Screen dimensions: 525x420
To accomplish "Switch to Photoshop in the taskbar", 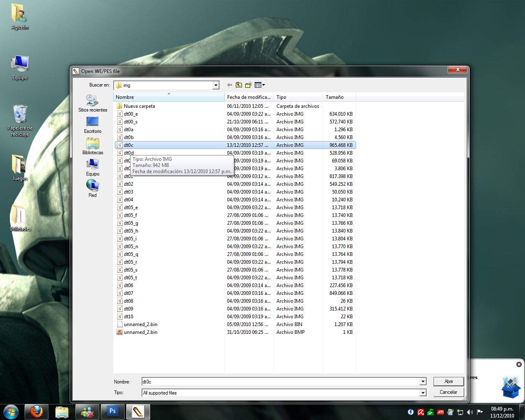I will click(x=112, y=412).
